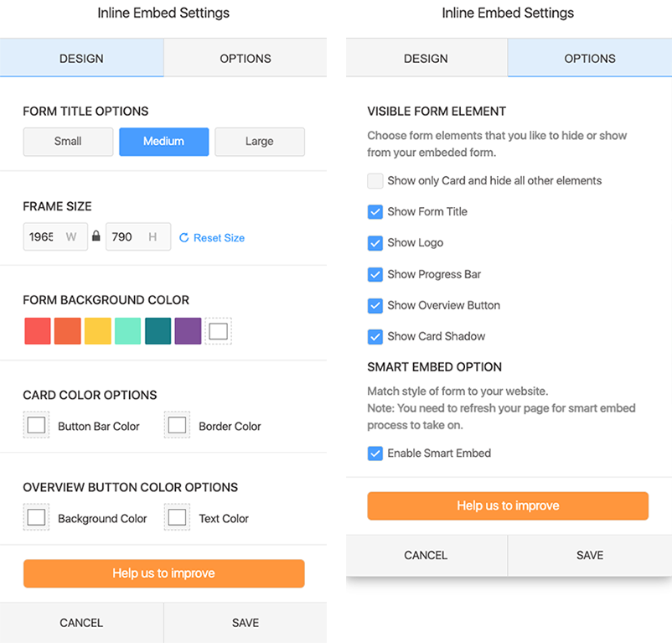This screenshot has height=643, width=672.
Task: Pick the purple form background color
Action: click(188, 331)
